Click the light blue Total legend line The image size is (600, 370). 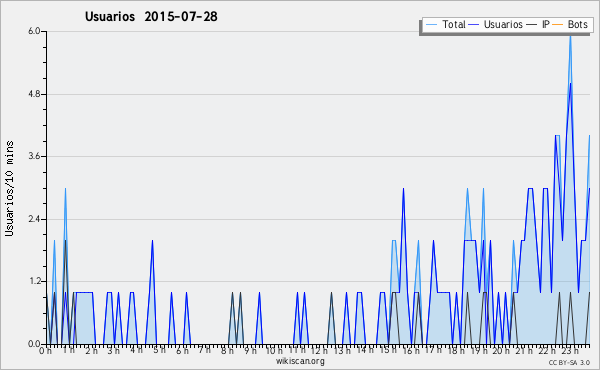pos(432,25)
